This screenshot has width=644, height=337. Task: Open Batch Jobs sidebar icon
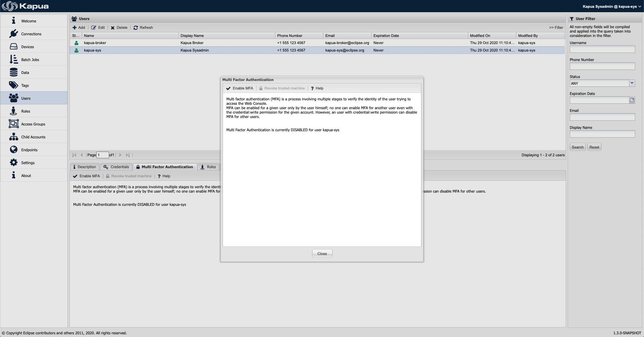[x=14, y=60]
